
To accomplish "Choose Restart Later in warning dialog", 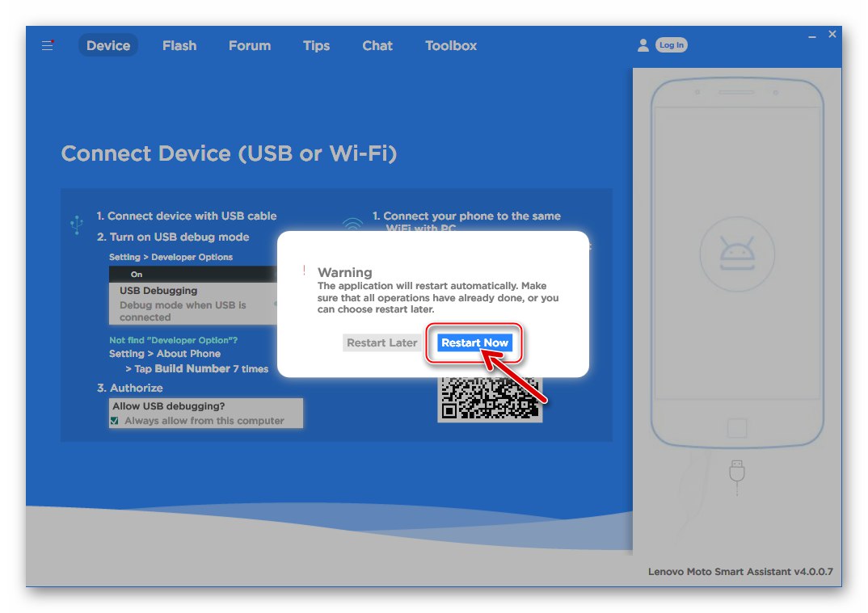I will click(382, 342).
